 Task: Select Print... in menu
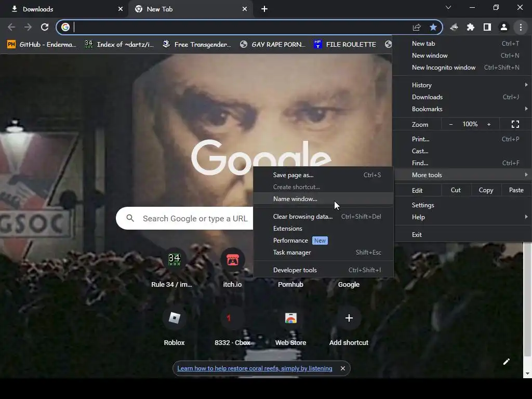[x=462, y=139]
